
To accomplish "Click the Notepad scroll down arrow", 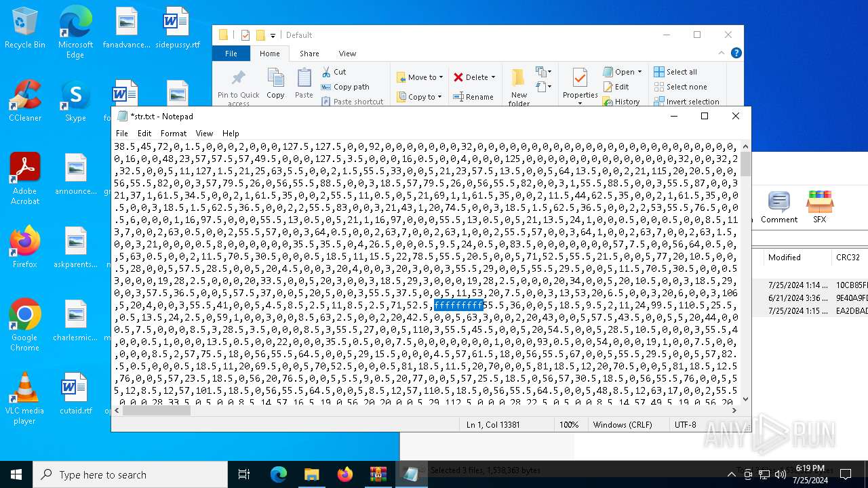I will 746,399.
